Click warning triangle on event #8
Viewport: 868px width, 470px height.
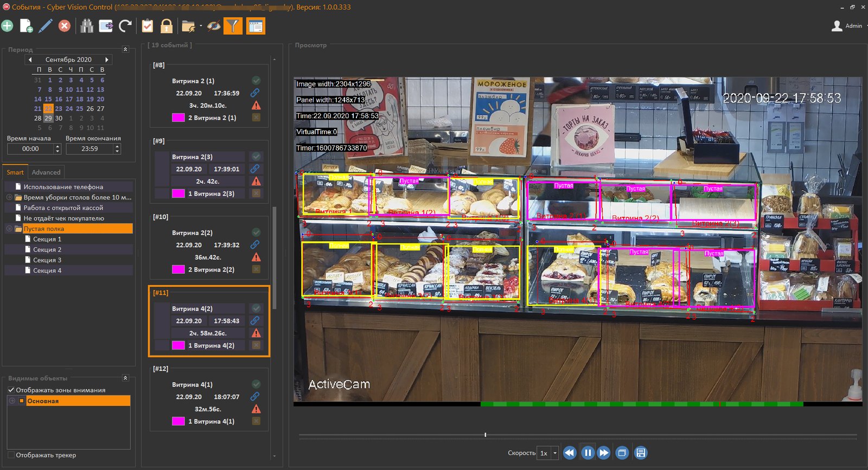click(x=256, y=105)
